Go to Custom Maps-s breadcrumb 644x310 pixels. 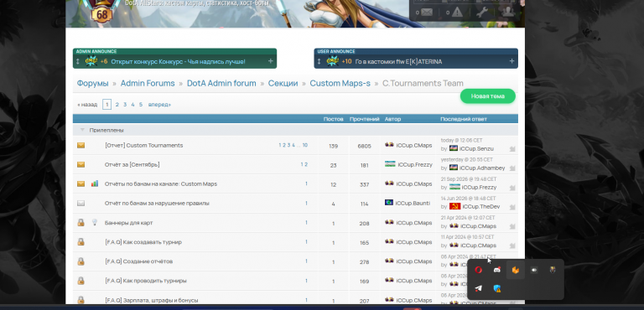340,83
